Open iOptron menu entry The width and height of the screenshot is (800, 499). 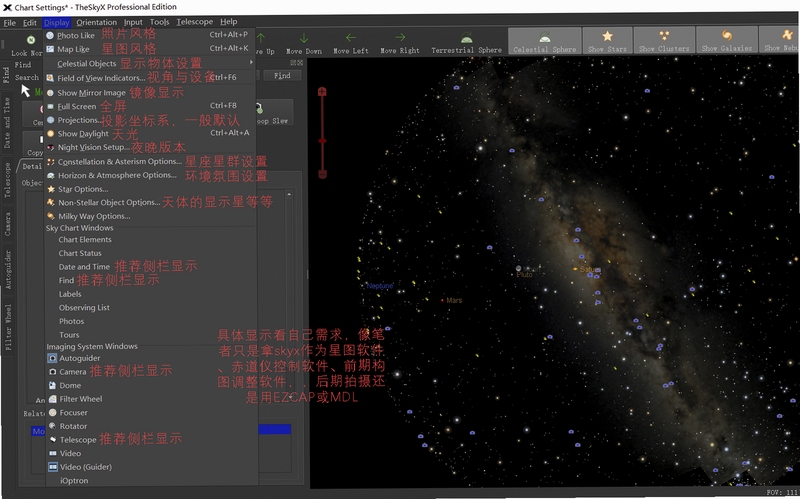pos(74,481)
